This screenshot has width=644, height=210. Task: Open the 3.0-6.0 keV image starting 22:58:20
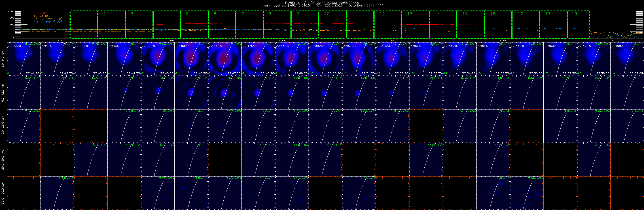click(627, 59)
